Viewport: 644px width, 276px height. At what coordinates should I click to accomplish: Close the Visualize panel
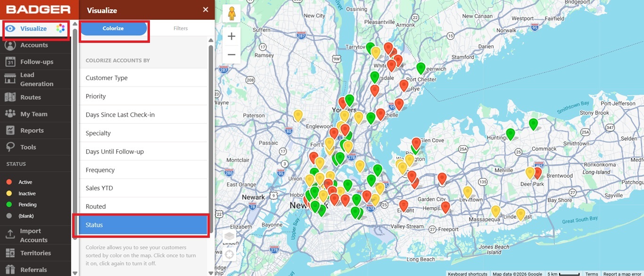[205, 10]
